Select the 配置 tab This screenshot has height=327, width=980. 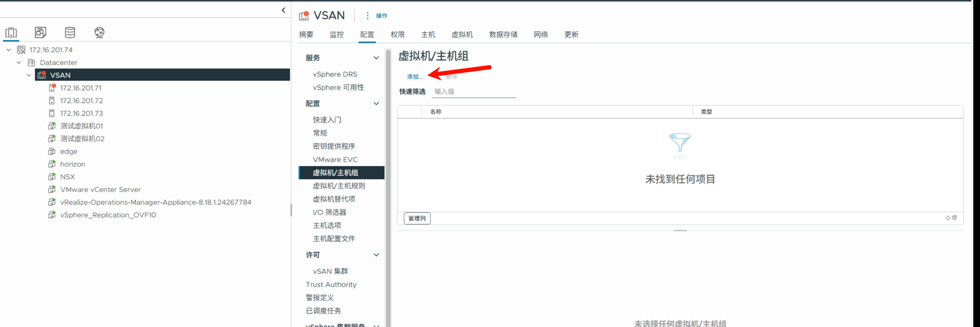[367, 35]
